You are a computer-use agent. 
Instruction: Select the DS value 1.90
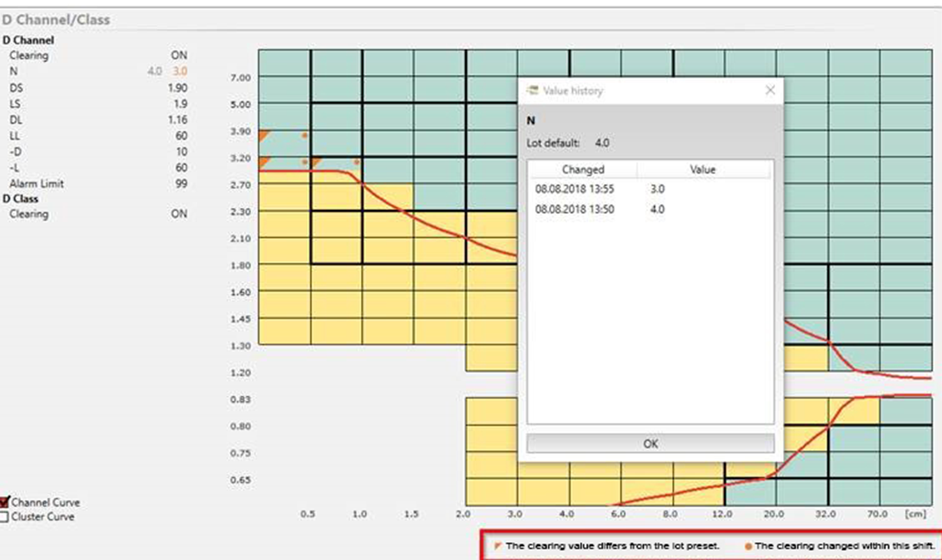pyautogui.click(x=178, y=88)
